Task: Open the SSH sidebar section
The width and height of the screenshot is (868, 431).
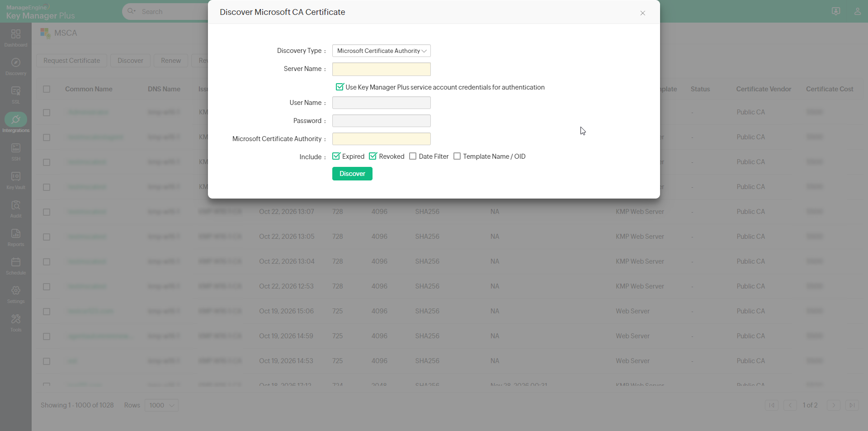Action: click(16, 152)
